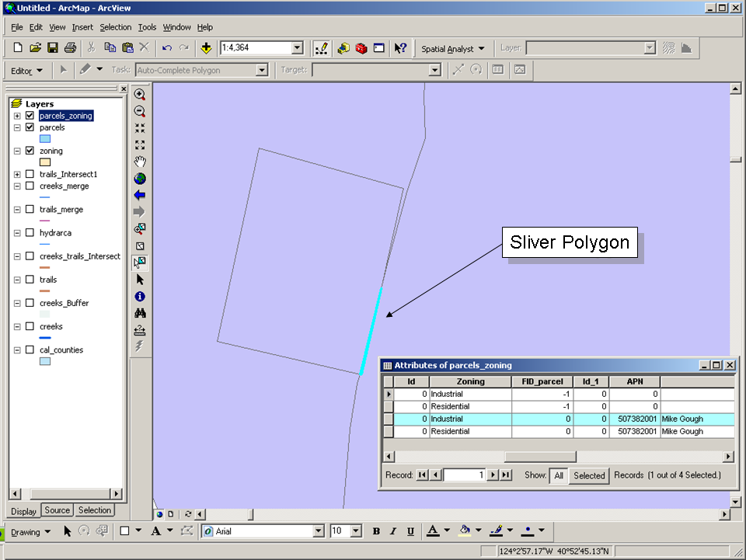The image size is (746, 560).
Task: Click the zoning tan symbol swatch
Action: [x=45, y=162]
